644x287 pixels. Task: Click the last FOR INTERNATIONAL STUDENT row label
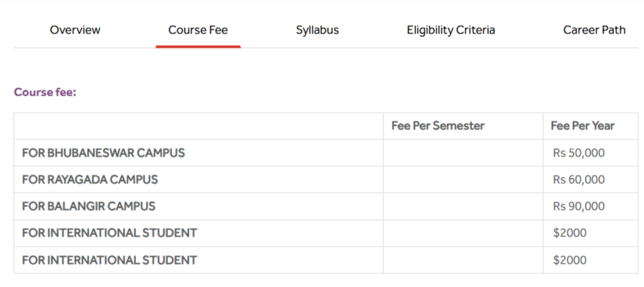[x=109, y=260]
